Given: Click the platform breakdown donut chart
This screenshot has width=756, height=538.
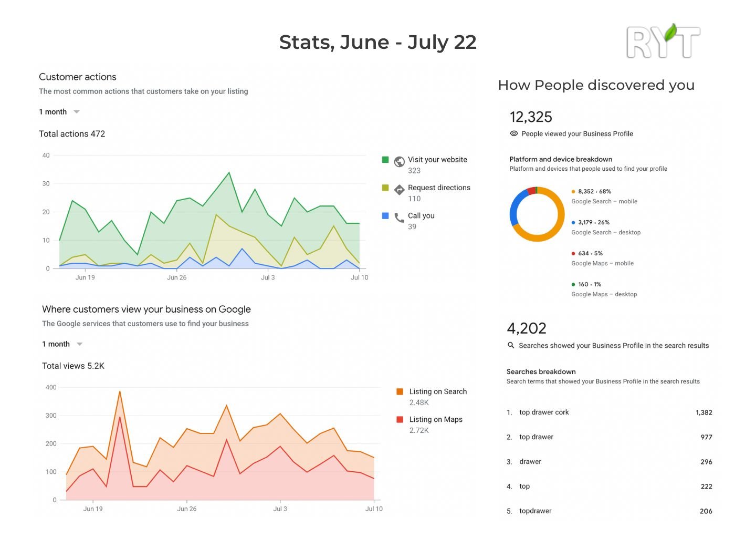Looking at the screenshot, I should click(537, 214).
